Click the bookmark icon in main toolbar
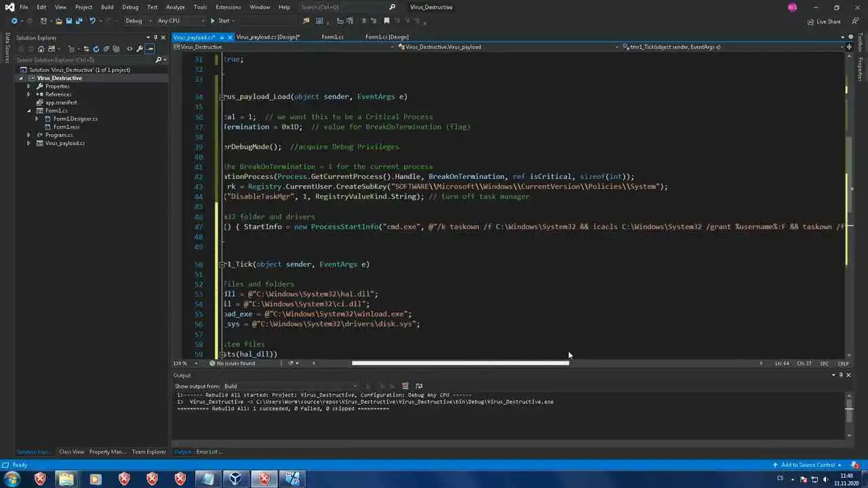The height and width of the screenshot is (488, 868). tap(387, 21)
